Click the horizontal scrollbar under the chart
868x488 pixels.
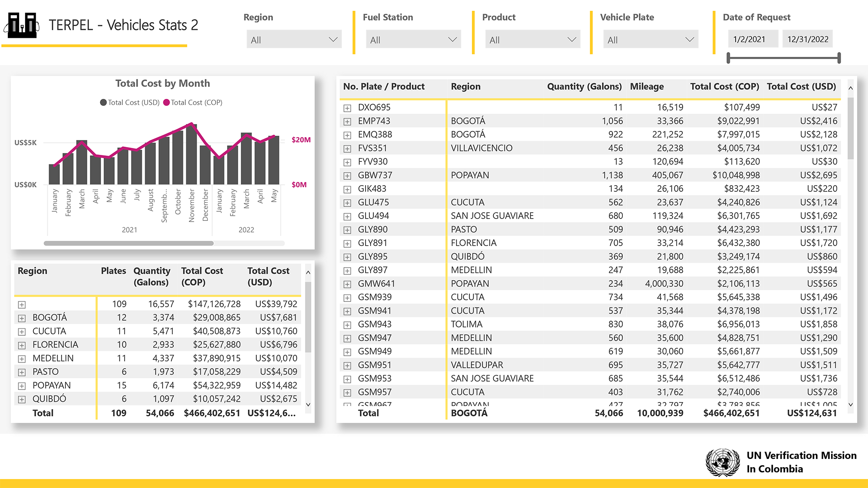(x=128, y=243)
